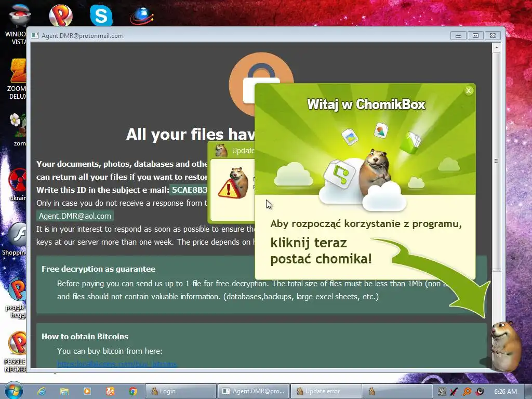Launch Internet Explorer from the taskbar
Screen dimensions: 532x399
[42, 391]
